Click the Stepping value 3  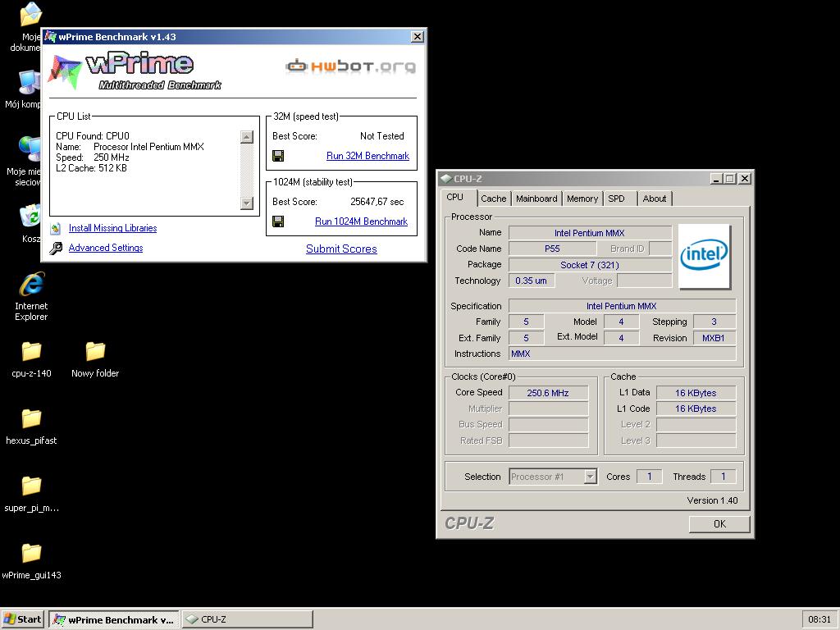714,322
